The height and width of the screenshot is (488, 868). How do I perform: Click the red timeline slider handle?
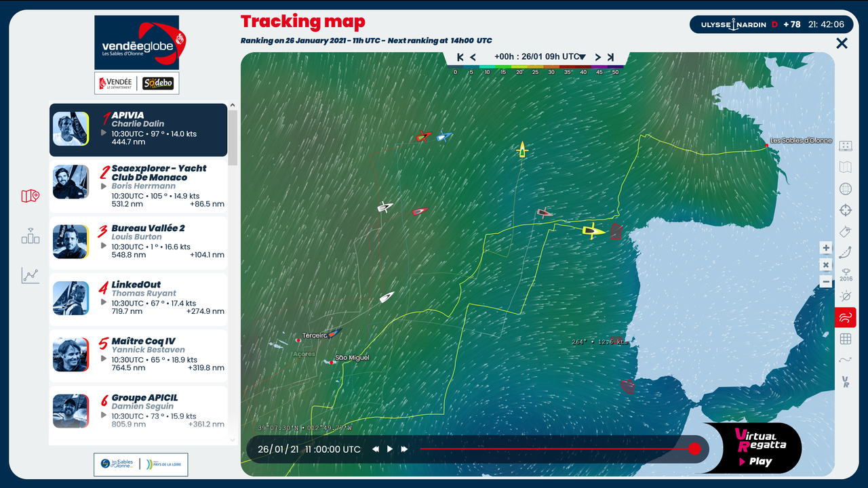[x=694, y=449]
